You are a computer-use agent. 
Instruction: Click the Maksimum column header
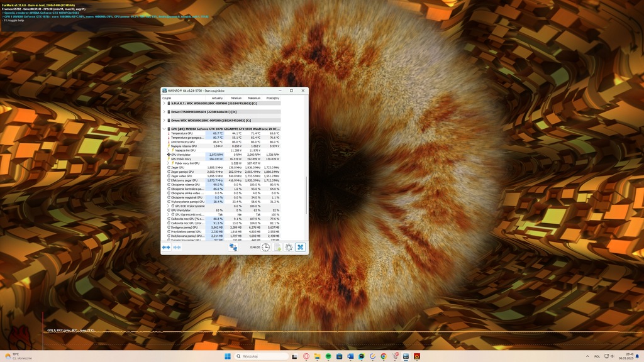254,98
